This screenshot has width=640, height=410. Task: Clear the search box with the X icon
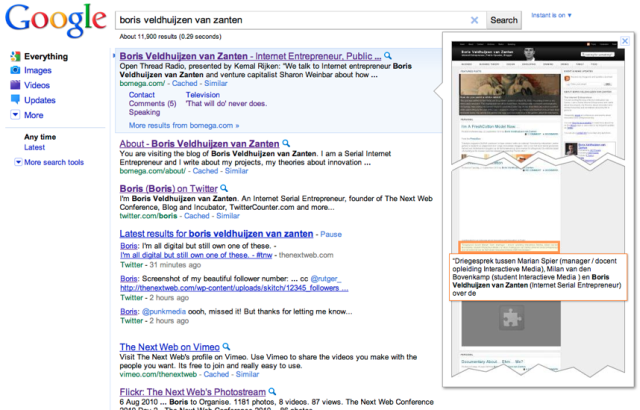pos(474,20)
